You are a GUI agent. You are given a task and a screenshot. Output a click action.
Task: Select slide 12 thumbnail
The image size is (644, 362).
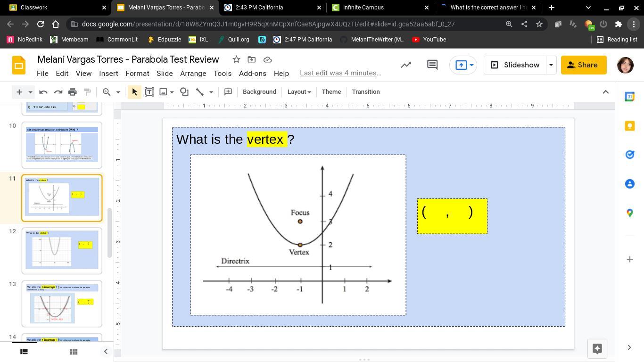[62, 250]
